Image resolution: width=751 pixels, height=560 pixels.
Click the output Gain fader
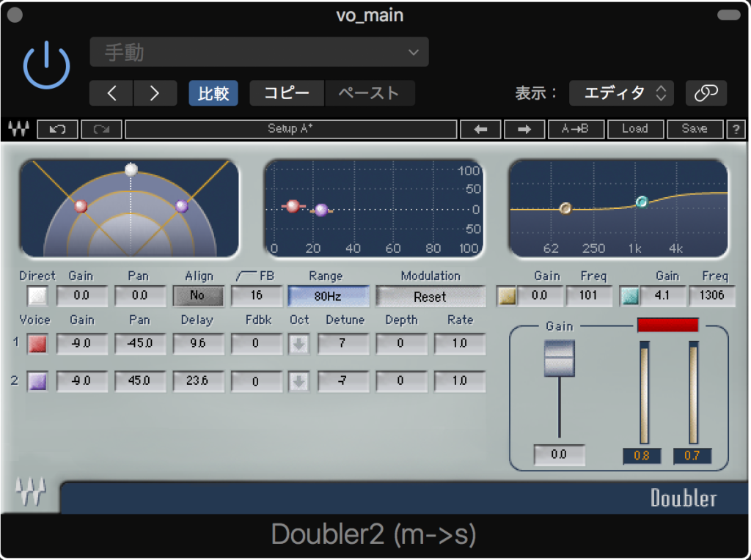click(559, 359)
